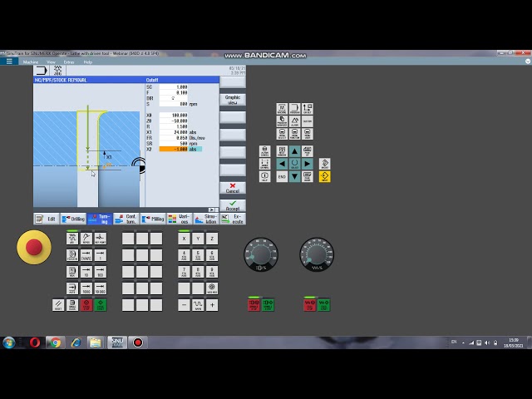Viewport: 532px width, 399px height.
Task: Select the X axis key
Action: [x=184, y=239]
